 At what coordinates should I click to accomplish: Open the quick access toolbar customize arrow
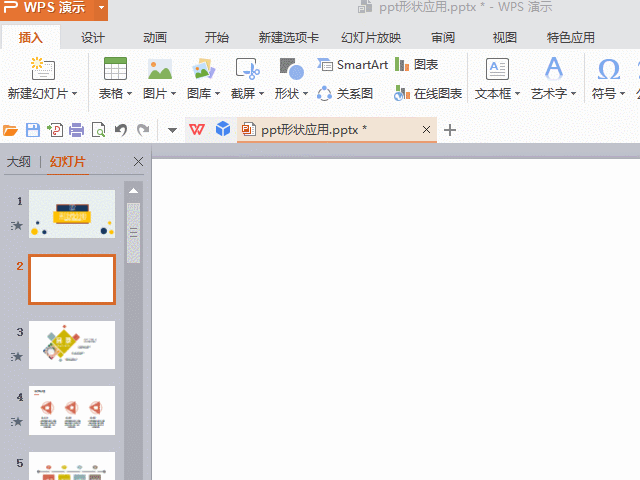pos(172,131)
